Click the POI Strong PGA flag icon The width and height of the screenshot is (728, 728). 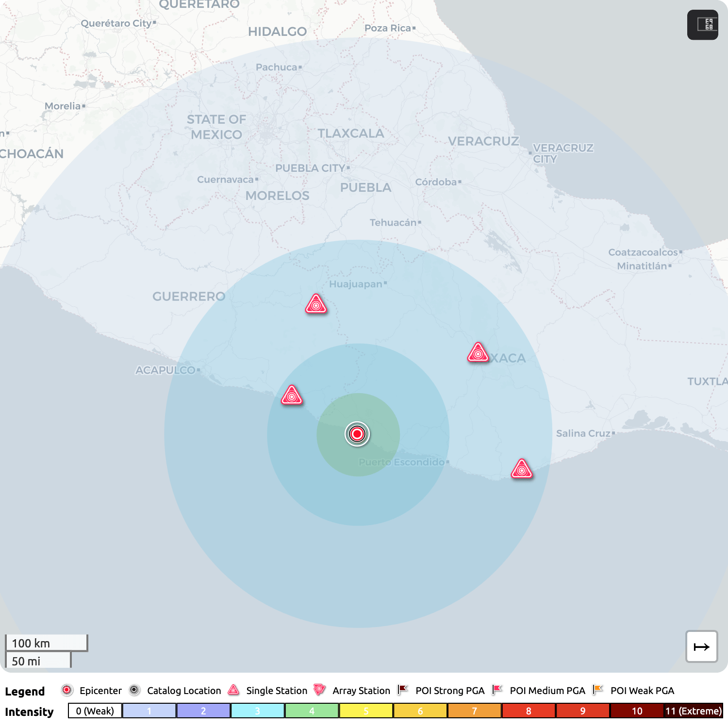click(403, 690)
